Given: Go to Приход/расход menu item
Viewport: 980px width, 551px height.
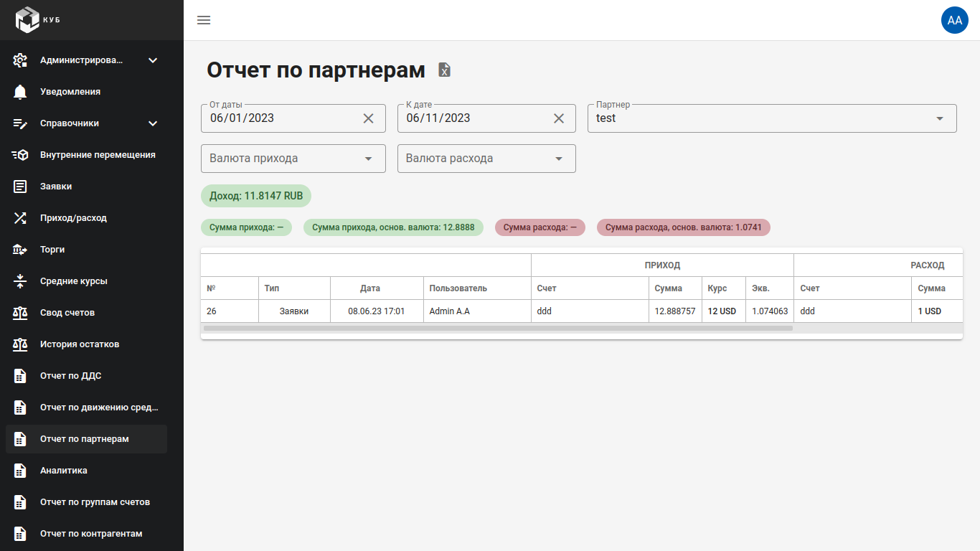Looking at the screenshot, I should 86,218.
